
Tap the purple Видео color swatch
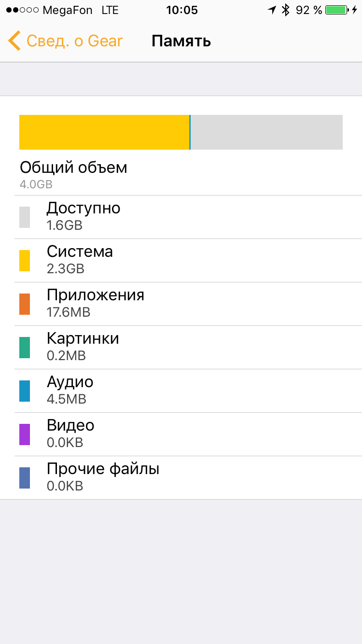tap(25, 434)
